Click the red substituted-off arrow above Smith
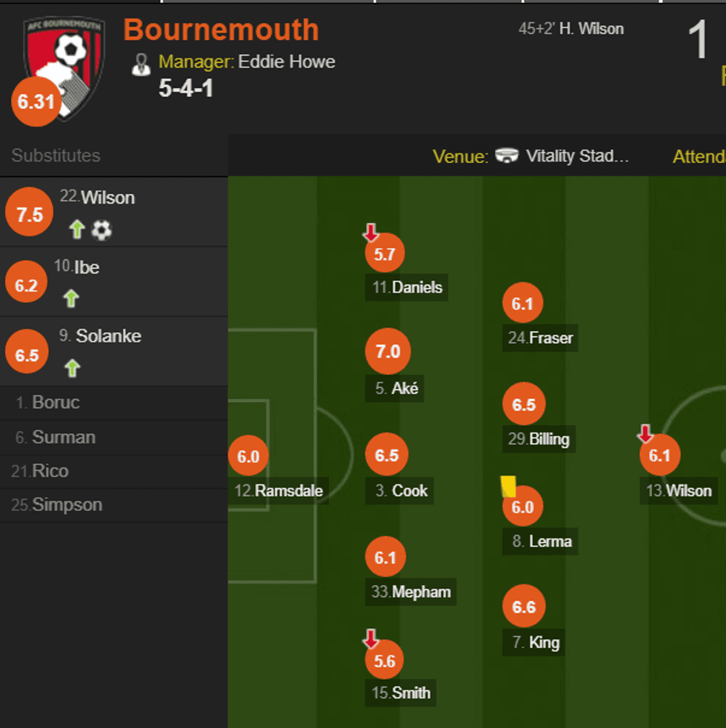 (371, 638)
